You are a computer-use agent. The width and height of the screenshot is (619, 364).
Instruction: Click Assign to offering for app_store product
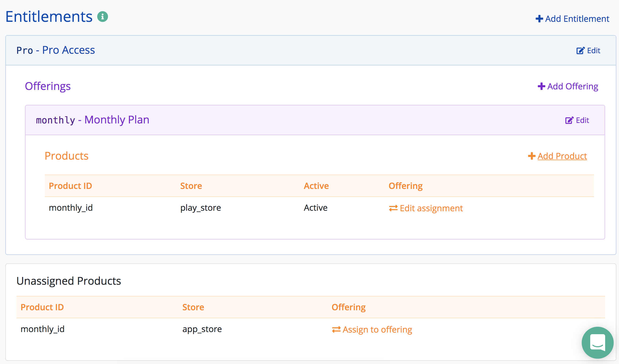tap(377, 330)
